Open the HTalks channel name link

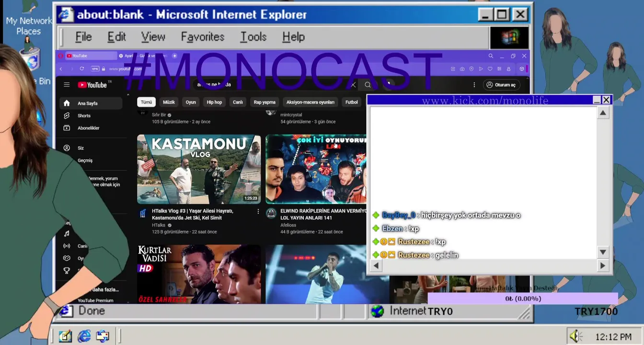pyautogui.click(x=159, y=225)
